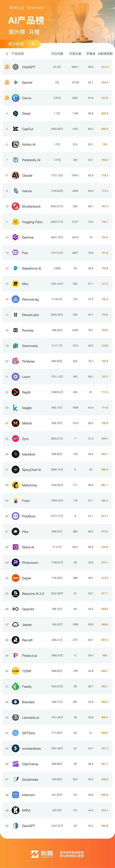Click the Poe purple icon
115x868 pixels.
(15, 253)
